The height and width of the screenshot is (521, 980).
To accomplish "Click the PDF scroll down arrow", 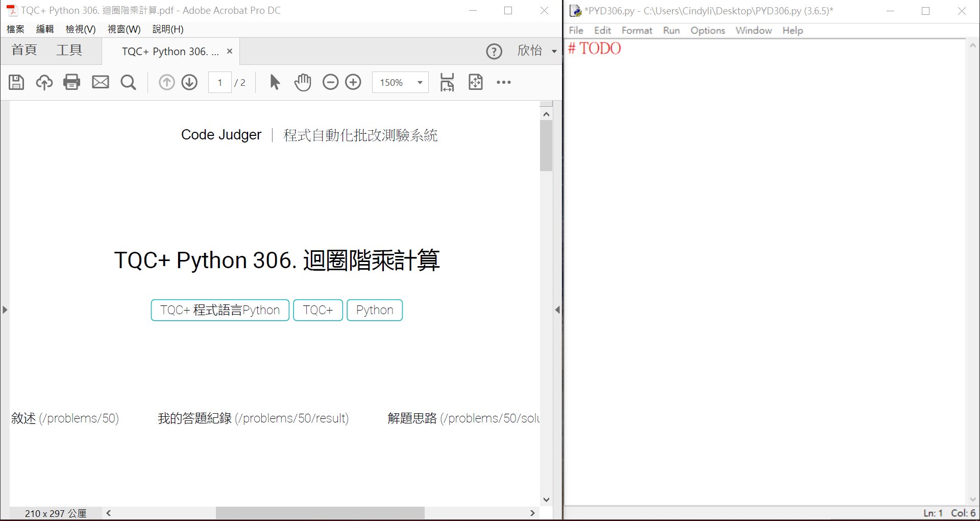I will [x=546, y=500].
